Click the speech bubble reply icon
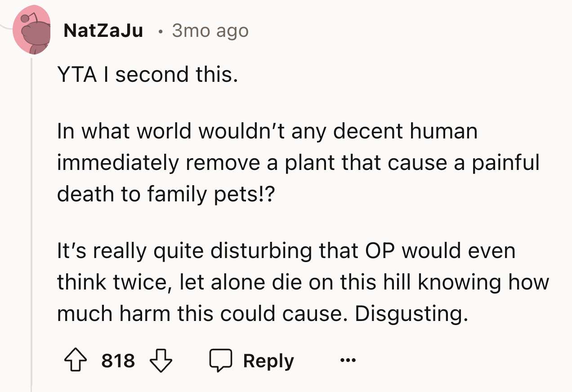Viewport: 572px width, 392px height. (220, 361)
